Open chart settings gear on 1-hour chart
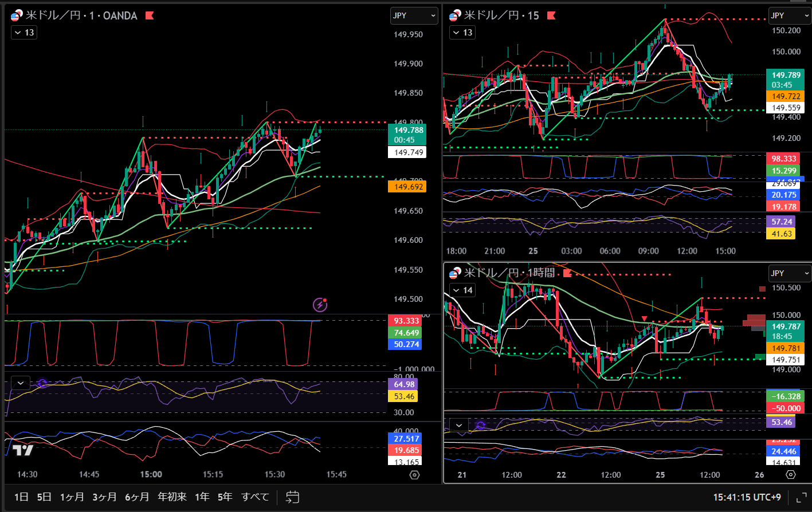812x512 pixels. tap(791, 475)
